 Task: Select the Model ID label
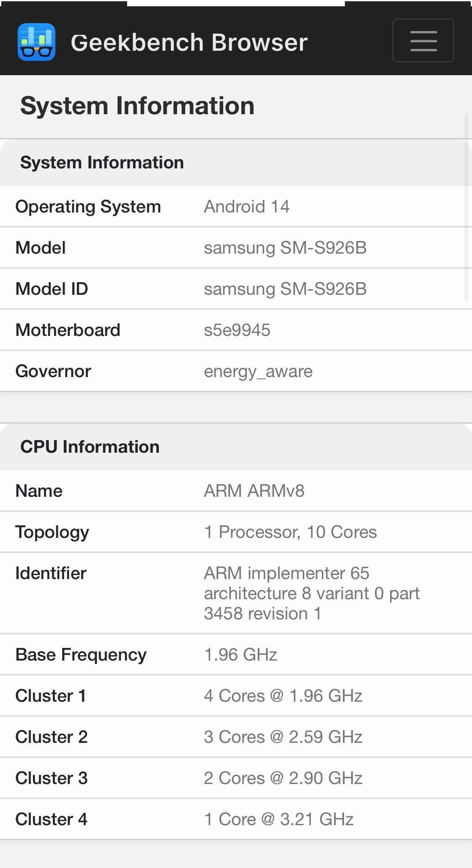click(x=52, y=289)
